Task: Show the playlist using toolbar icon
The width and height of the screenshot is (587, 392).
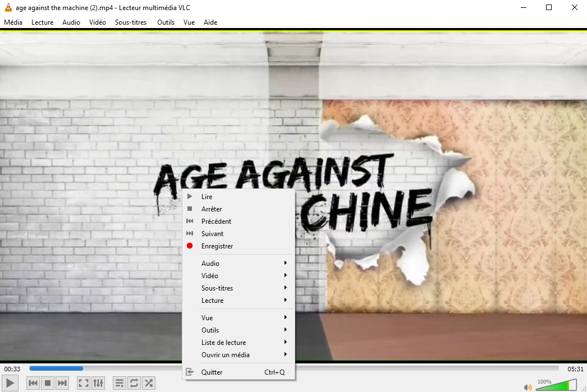Action: tap(120, 383)
